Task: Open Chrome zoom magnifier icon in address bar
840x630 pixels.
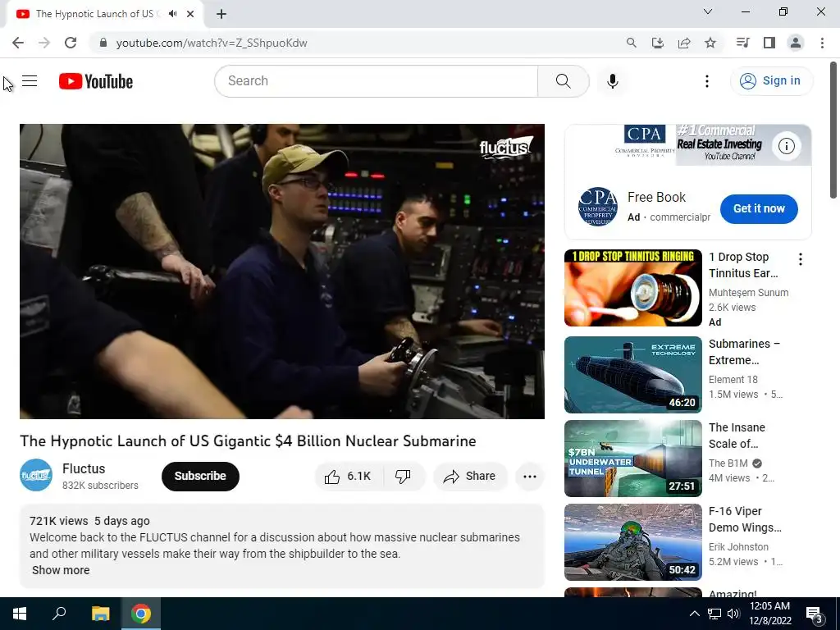Action: point(631,43)
